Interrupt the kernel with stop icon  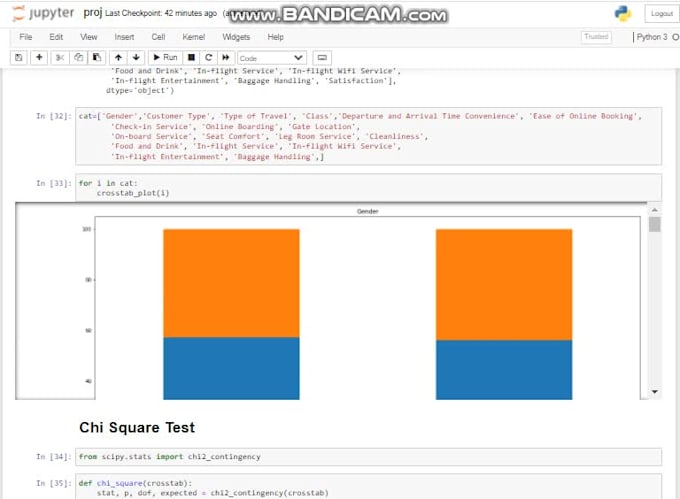[x=191, y=57]
